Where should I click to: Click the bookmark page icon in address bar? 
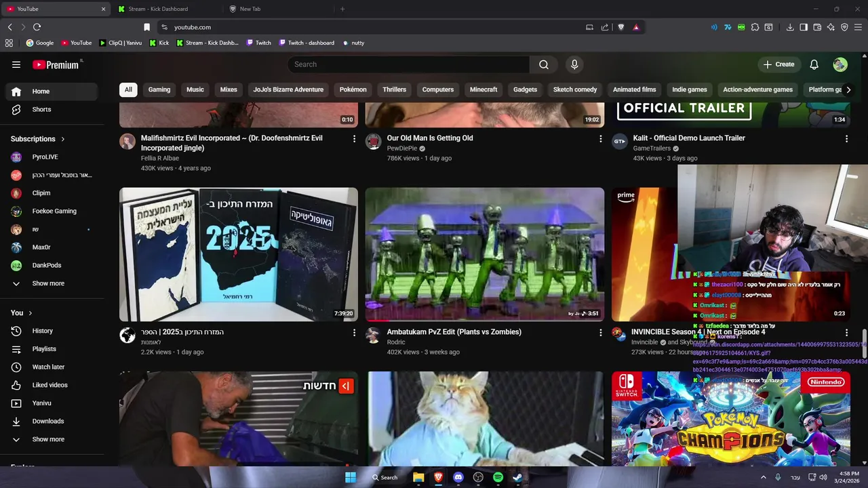146,27
